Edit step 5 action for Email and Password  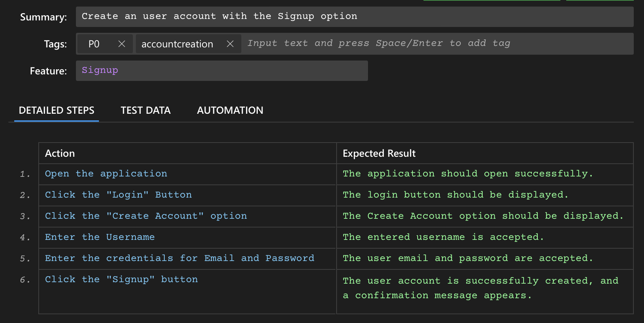(x=179, y=258)
